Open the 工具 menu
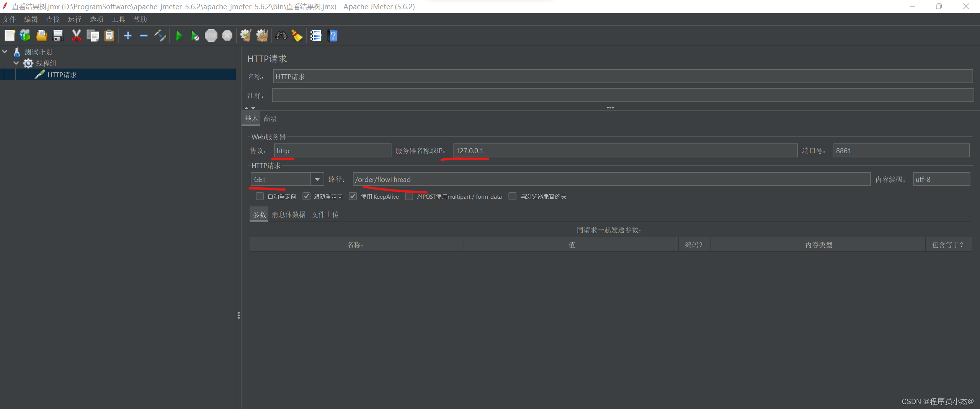This screenshot has height=409, width=980. pyautogui.click(x=118, y=19)
